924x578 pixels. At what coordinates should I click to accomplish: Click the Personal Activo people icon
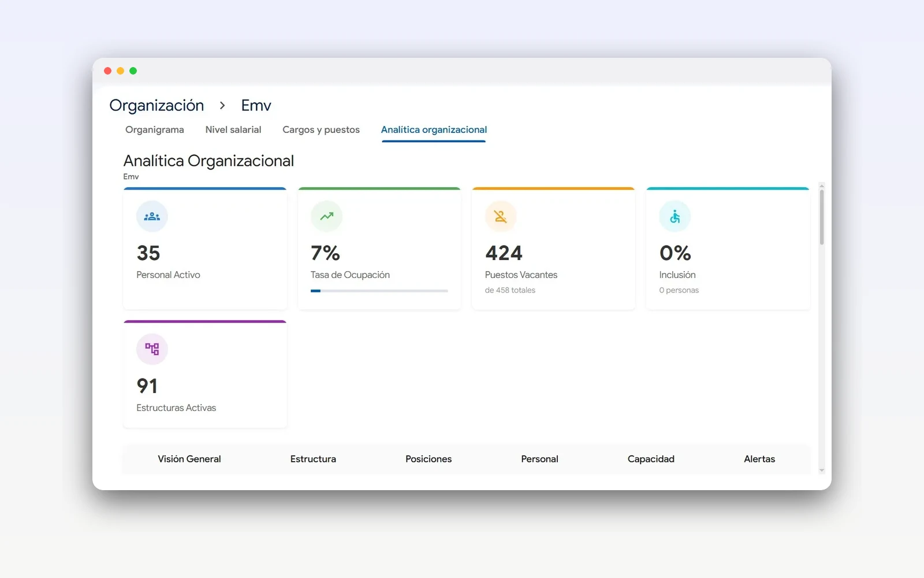click(x=152, y=217)
